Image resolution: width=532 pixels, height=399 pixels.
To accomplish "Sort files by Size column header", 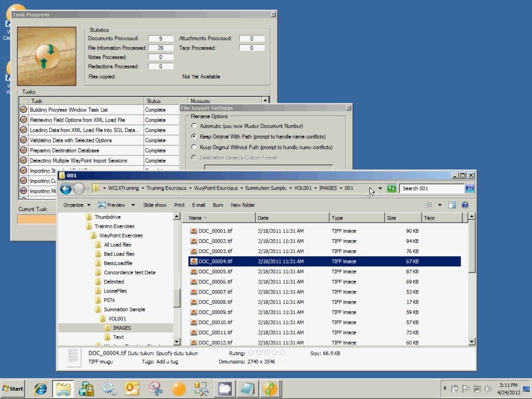I will click(x=401, y=218).
